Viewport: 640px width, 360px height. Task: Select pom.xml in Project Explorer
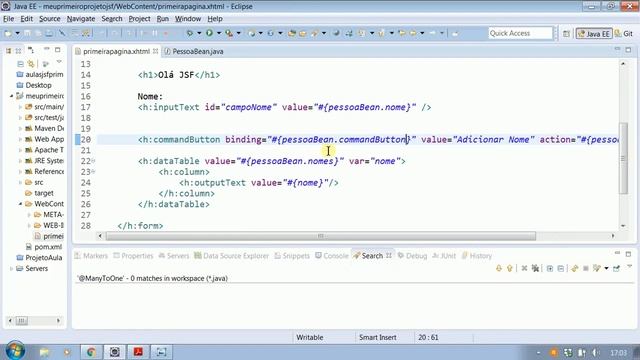tap(44, 247)
